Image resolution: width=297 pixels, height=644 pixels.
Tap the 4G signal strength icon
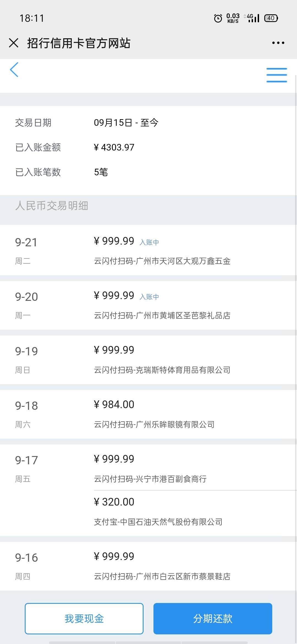pos(252,18)
